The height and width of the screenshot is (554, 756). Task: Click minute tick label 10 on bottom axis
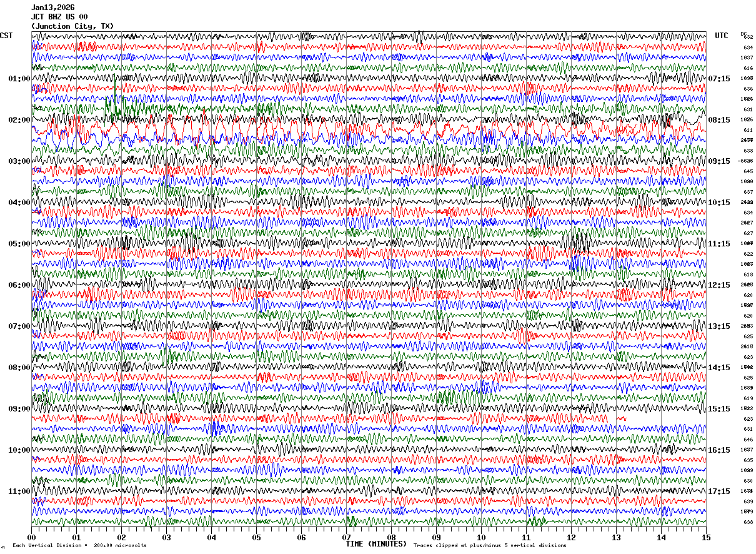(481, 537)
